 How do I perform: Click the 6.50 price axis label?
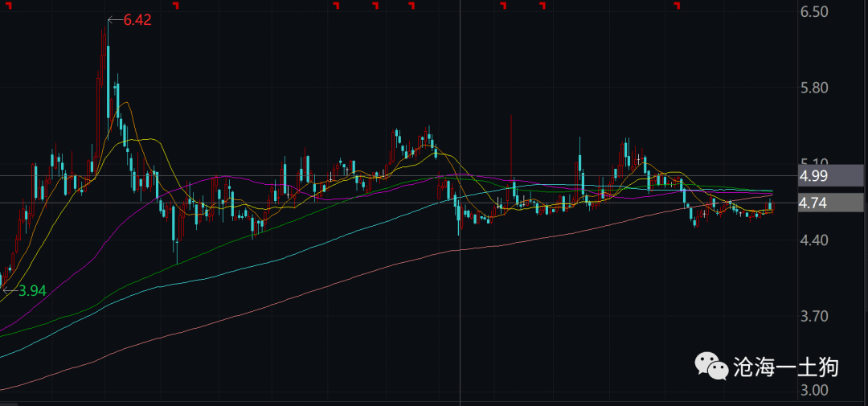813,12
